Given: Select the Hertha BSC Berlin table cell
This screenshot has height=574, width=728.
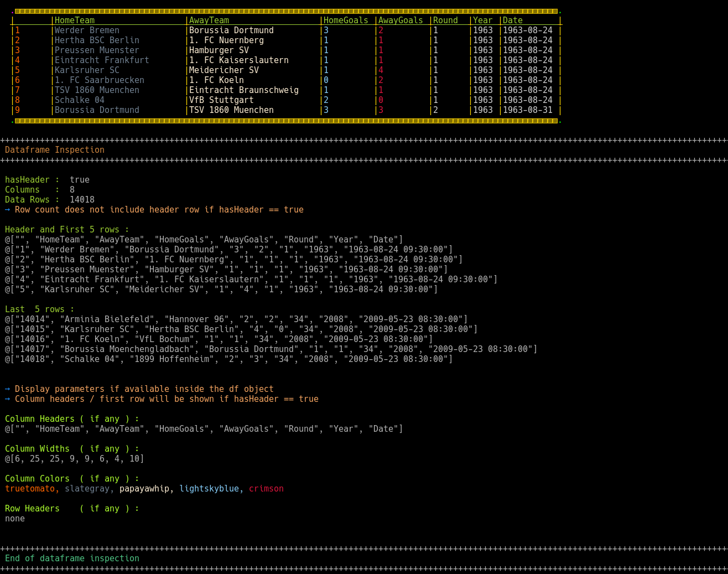Looking at the screenshot, I should (97, 40).
